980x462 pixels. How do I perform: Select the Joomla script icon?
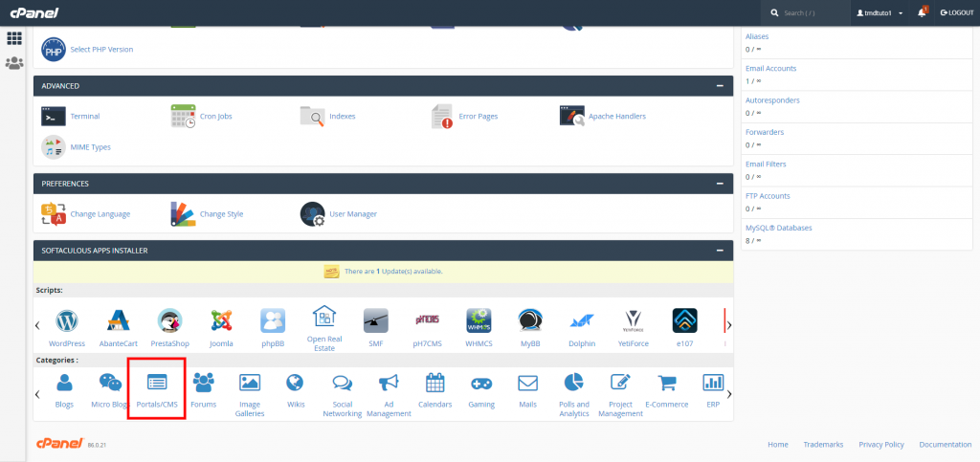(x=222, y=321)
